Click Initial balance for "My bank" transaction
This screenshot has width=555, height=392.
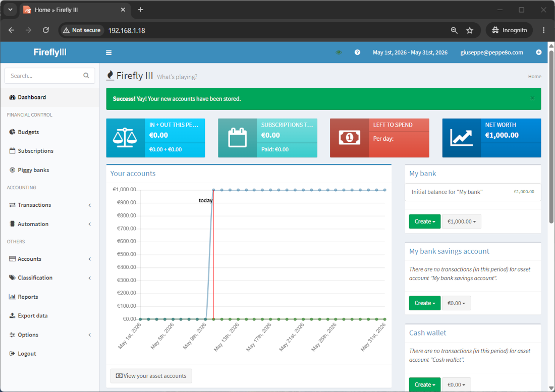447,192
